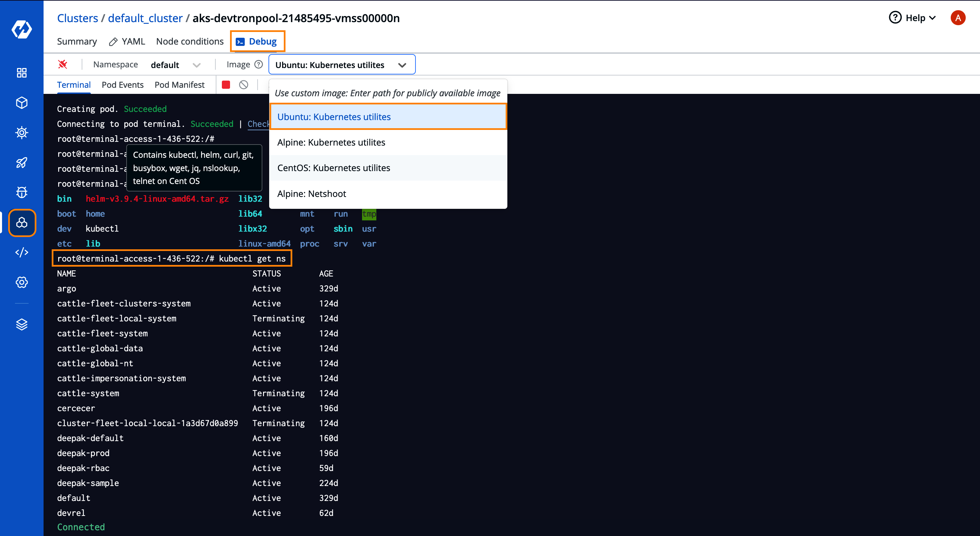Select CentOS: Kubernetes utilites option
The height and width of the screenshot is (536, 980).
coord(388,168)
